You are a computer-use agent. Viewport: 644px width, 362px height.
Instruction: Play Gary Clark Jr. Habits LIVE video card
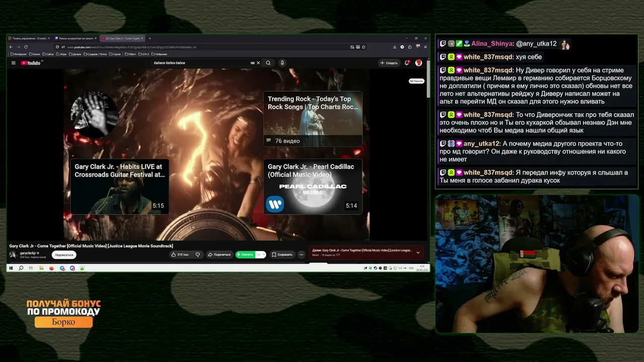coord(120,187)
